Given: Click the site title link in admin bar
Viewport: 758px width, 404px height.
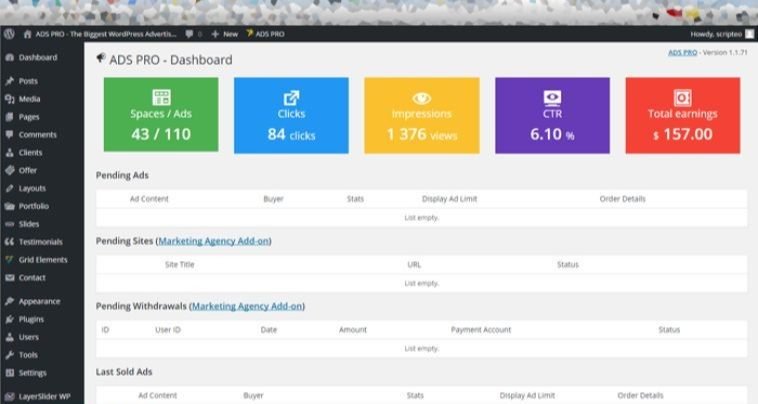Looking at the screenshot, I should tap(106, 34).
